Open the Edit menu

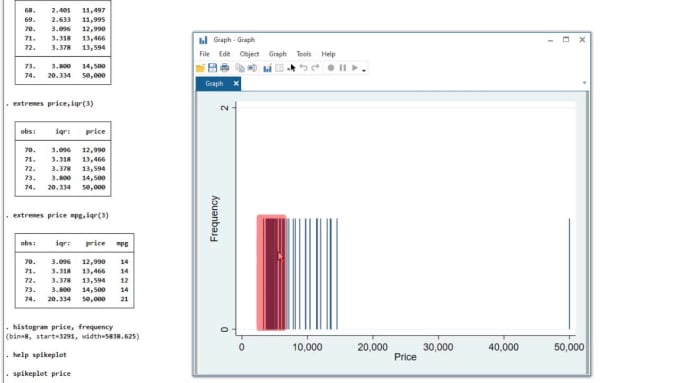224,54
